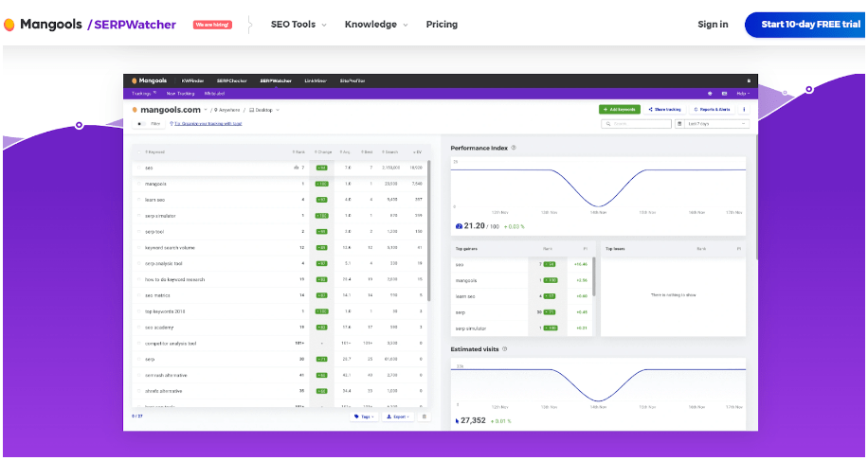Click the 'ahrefs alternative' keyword row

tap(163, 391)
